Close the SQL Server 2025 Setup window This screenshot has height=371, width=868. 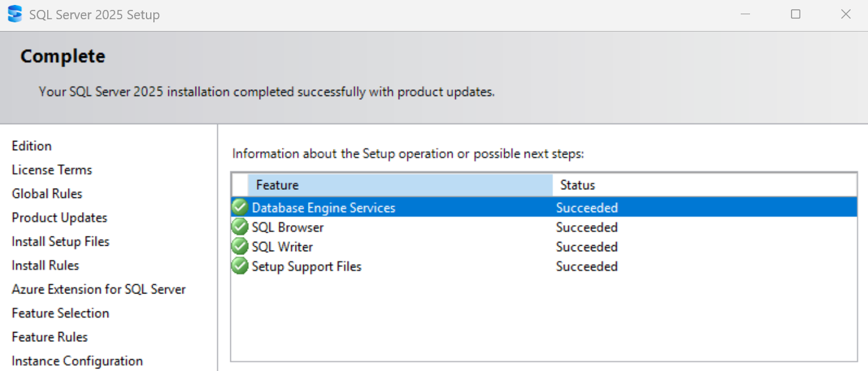tap(846, 14)
